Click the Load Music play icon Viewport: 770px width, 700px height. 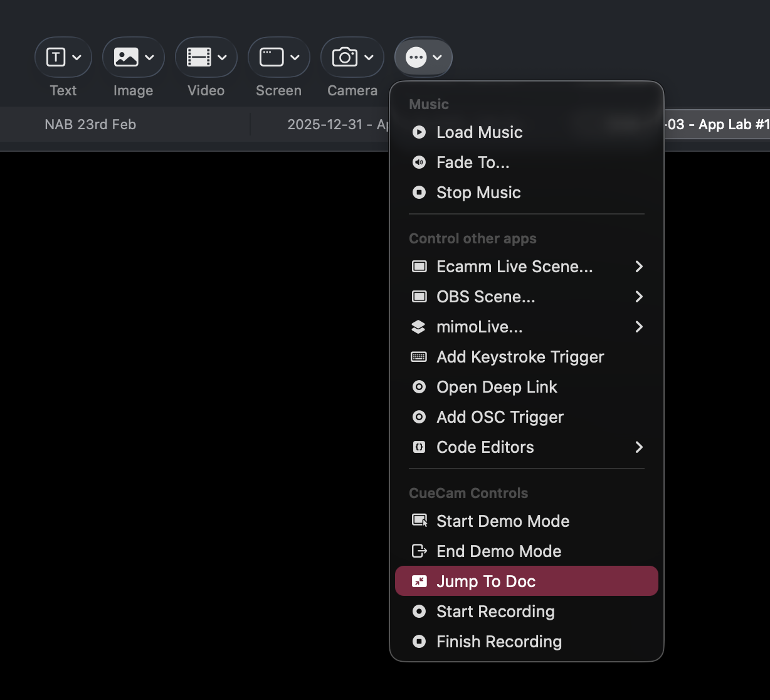pyautogui.click(x=419, y=132)
